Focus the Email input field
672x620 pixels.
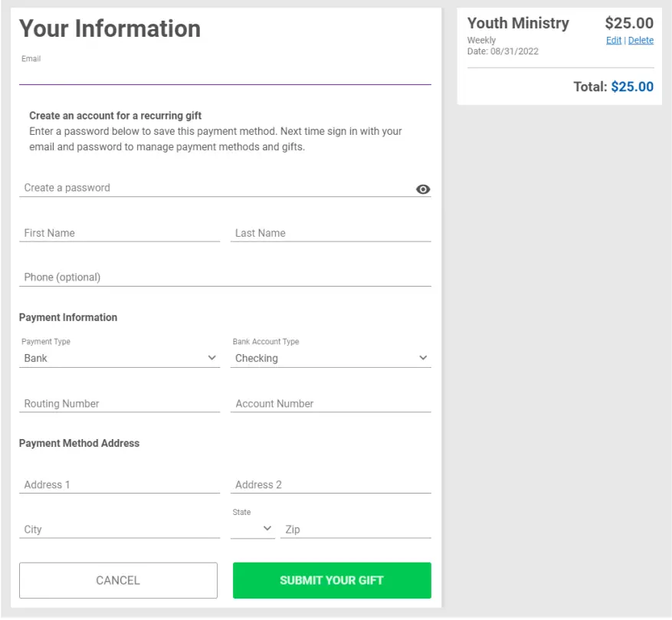tap(225, 74)
